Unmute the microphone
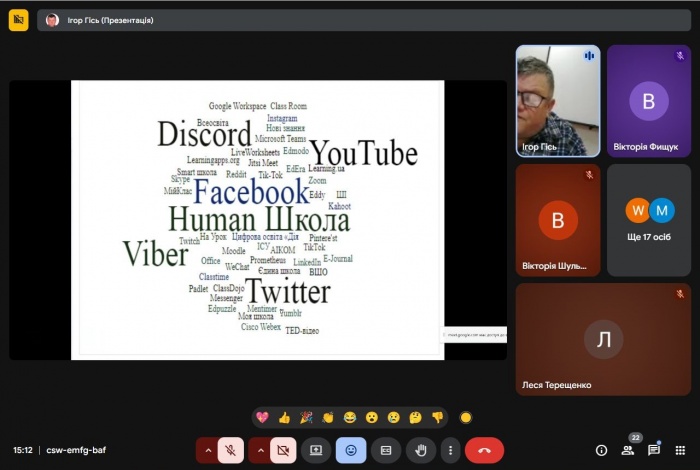 230,450
